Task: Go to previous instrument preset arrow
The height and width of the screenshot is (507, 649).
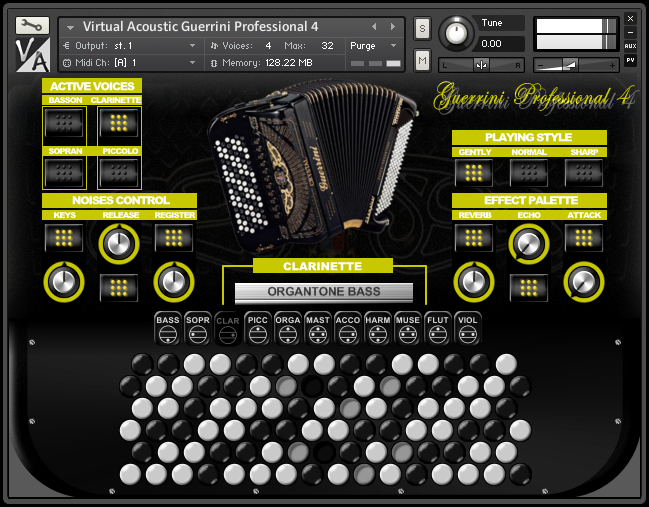Action: coord(374,27)
